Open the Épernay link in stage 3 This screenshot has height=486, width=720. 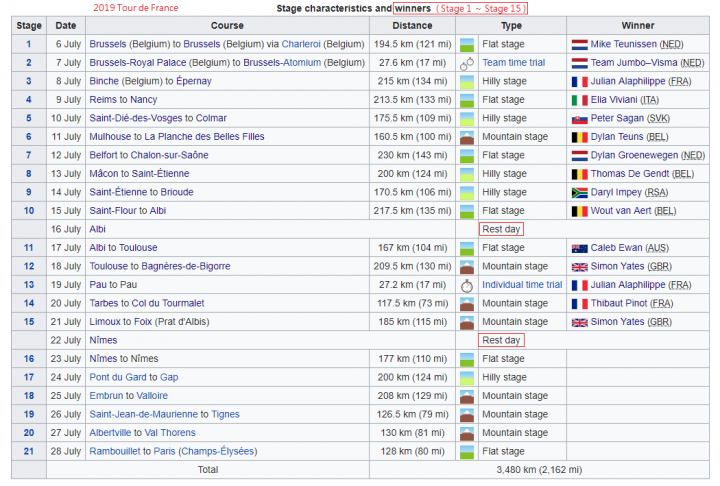[x=194, y=81]
